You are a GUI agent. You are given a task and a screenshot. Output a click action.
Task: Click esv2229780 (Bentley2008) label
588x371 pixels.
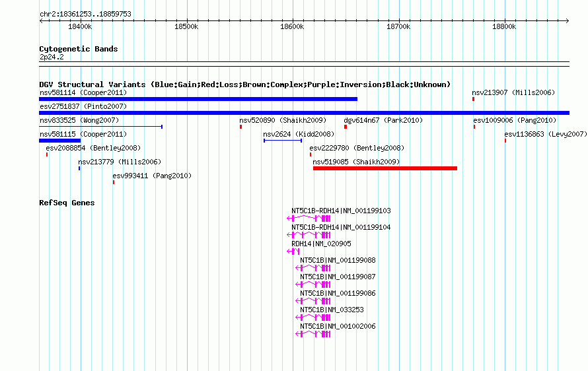click(x=357, y=148)
